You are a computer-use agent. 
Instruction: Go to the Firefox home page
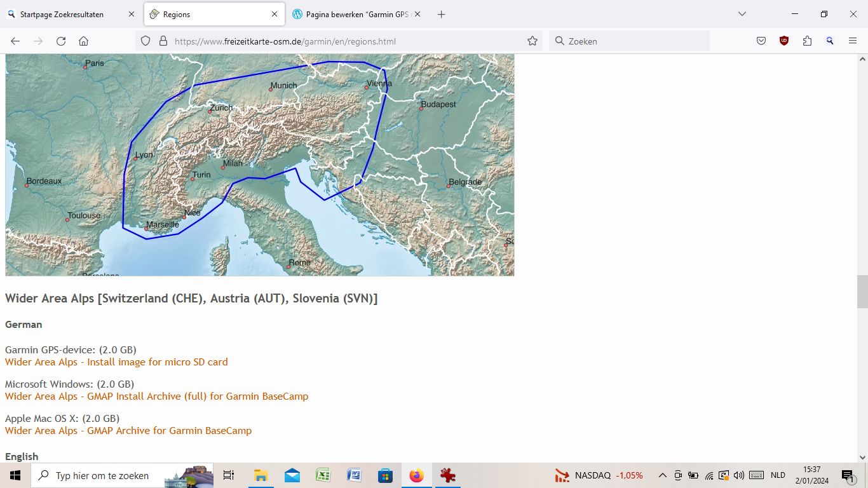83,41
